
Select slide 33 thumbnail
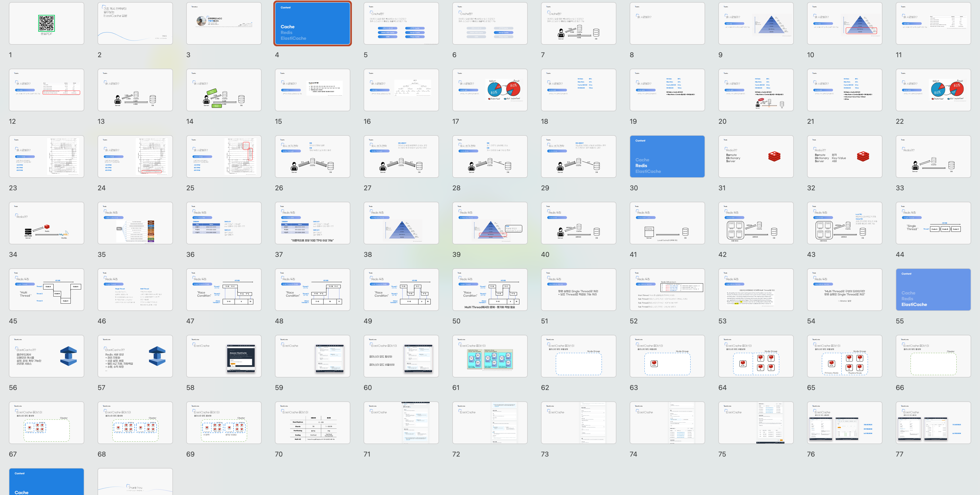point(933,156)
